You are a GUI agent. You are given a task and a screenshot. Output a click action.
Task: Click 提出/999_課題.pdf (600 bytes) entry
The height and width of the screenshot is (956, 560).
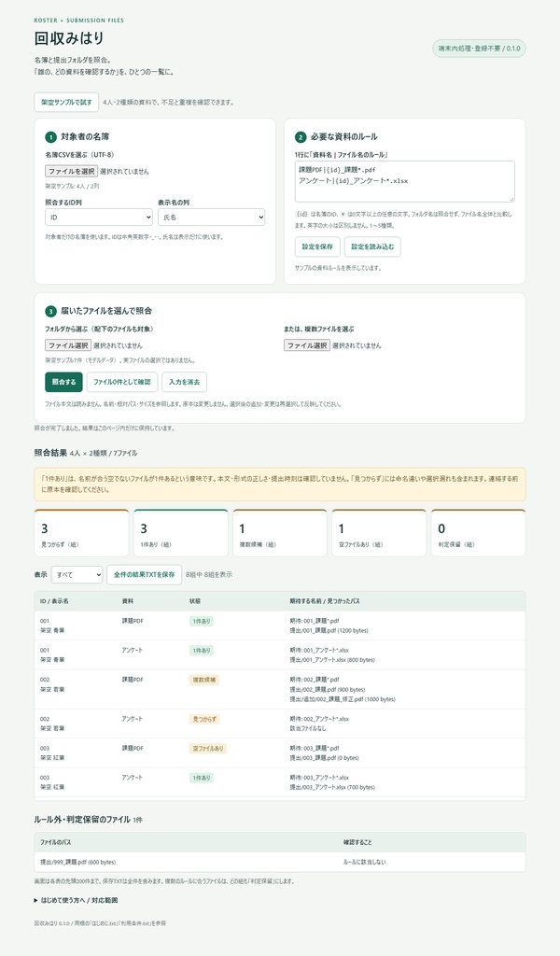pyautogui.click(x=78, y=862)
